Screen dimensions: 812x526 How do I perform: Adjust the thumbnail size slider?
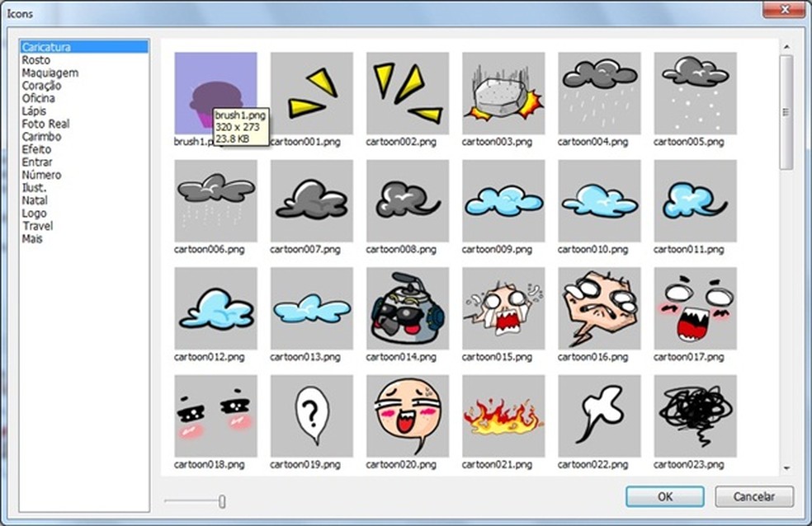pyautogui.click(x=221, y=500)
